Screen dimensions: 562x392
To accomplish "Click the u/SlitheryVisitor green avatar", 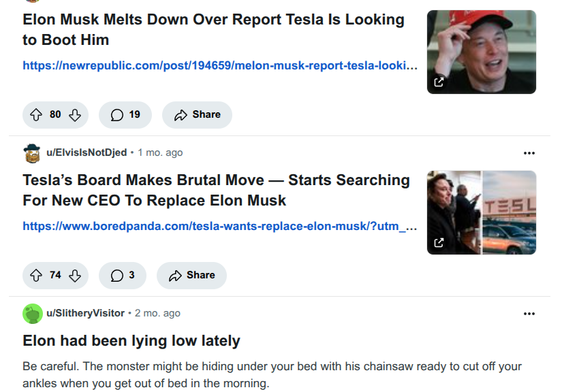I will point(33,314).
